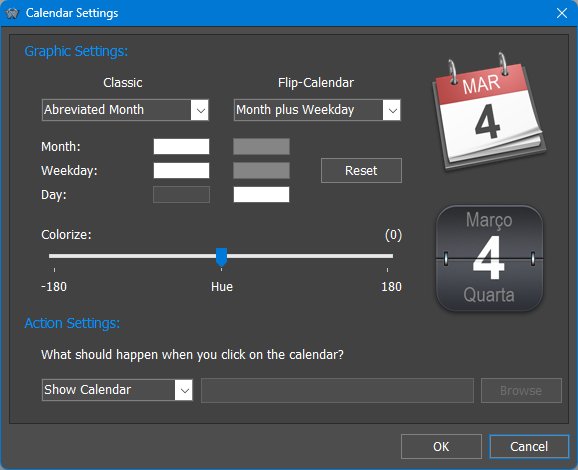Click the Hue slider label
The image size is (578, 470).
(222, 286)
